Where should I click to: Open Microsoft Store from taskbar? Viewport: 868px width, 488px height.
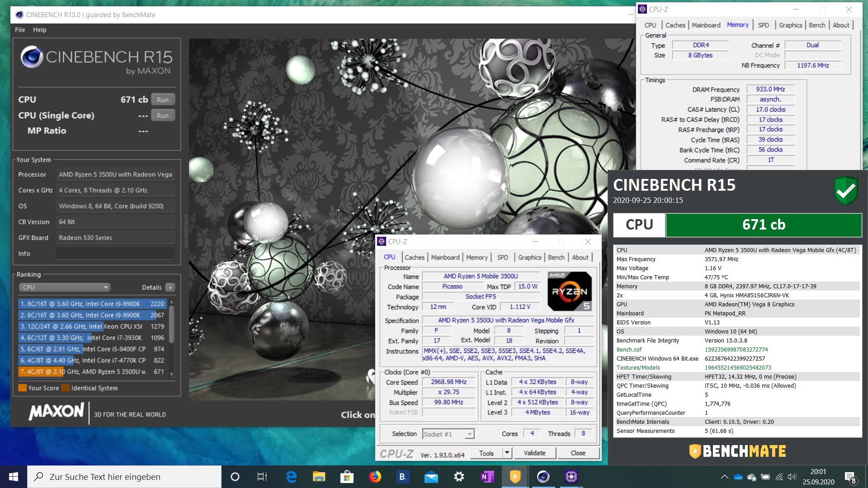[x=347, y=477]
